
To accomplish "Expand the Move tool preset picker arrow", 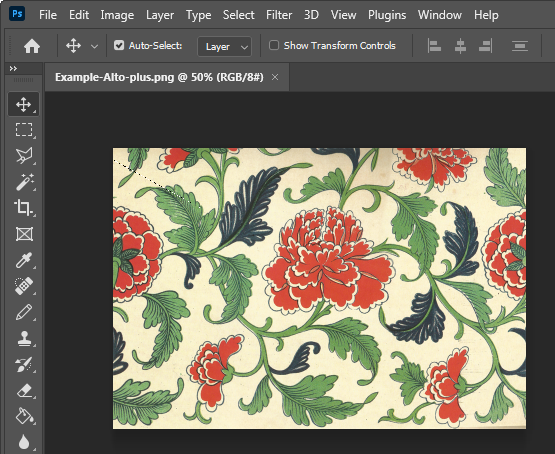I will point(94,46).
